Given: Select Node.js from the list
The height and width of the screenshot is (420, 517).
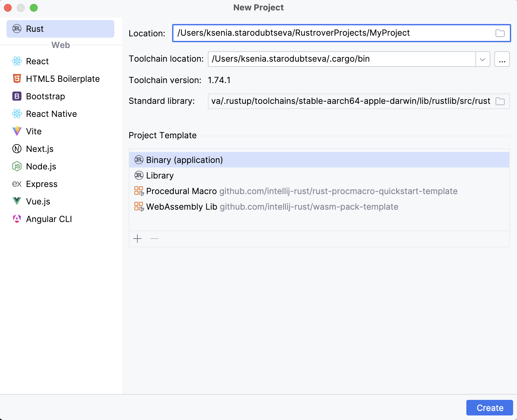Looking at the screenshot, I should pos(41,167).
